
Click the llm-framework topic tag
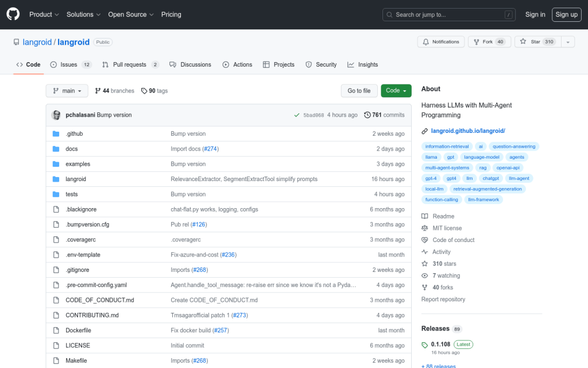[483, 200]
